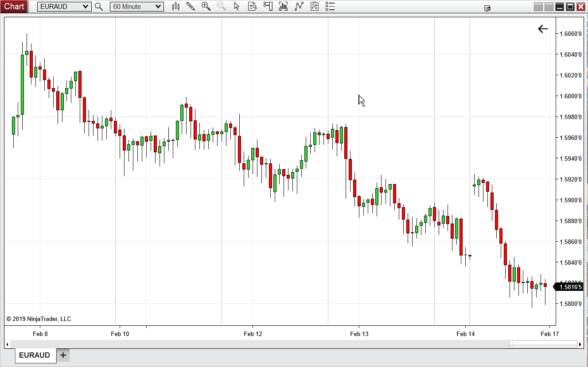The height and width of the screenshot is (367, 588).
Task: Click the 1.6000'0 price axis label
Action: [x=571, y=96]
